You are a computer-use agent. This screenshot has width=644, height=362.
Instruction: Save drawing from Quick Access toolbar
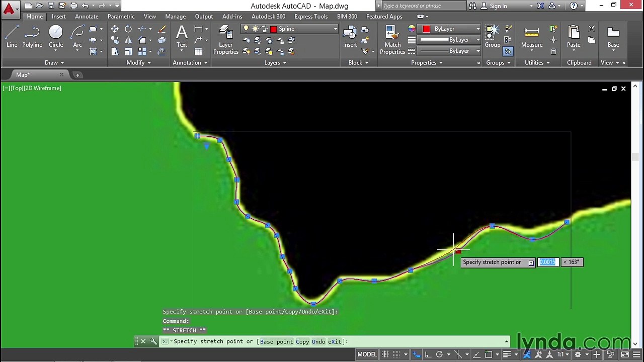[x=51, y=6]
